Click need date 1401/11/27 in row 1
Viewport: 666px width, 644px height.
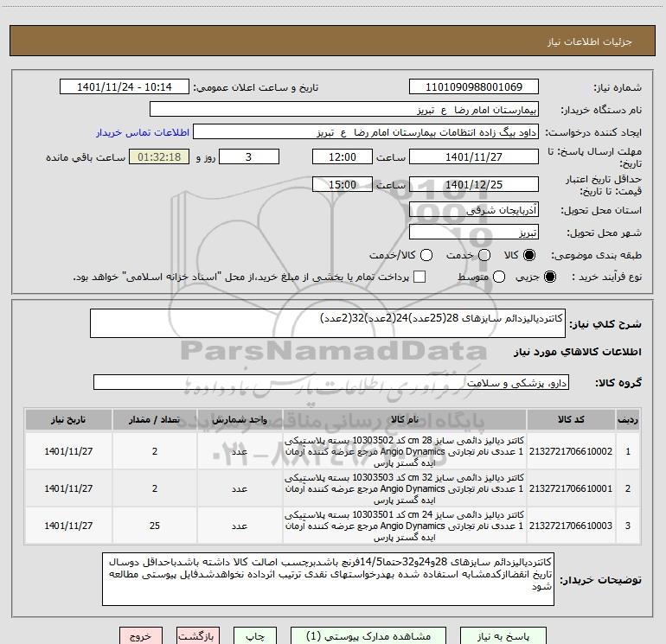[x=68, y=451]
